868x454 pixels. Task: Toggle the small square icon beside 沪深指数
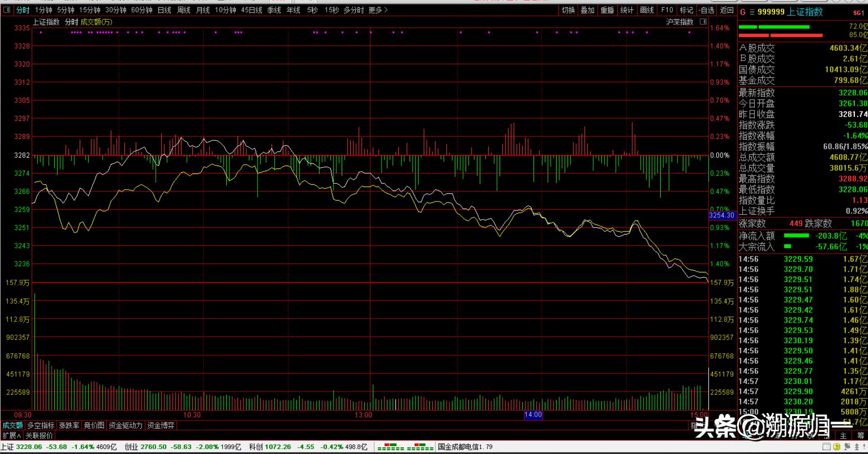point(703,22)
